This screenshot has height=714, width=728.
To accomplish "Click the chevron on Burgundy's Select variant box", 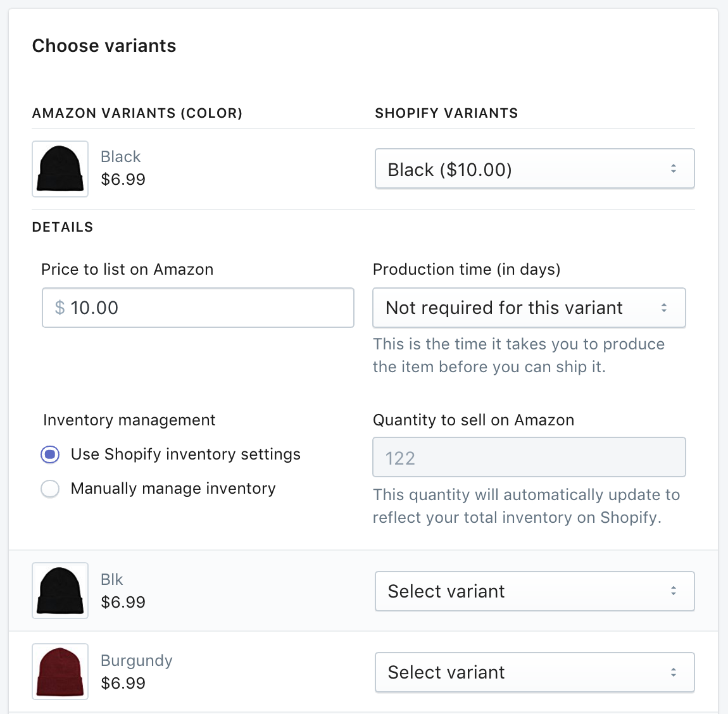I will coord(674,672).
